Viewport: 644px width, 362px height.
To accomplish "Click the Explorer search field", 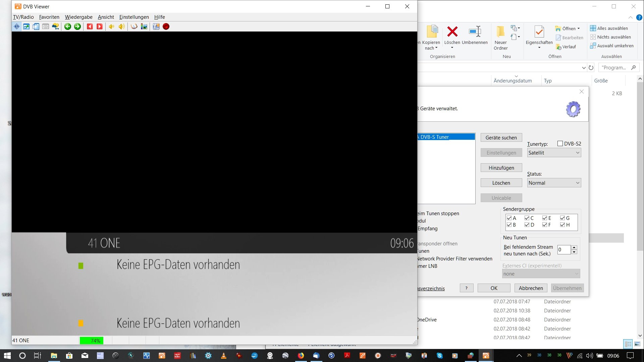I will click(x=619, y=68).
